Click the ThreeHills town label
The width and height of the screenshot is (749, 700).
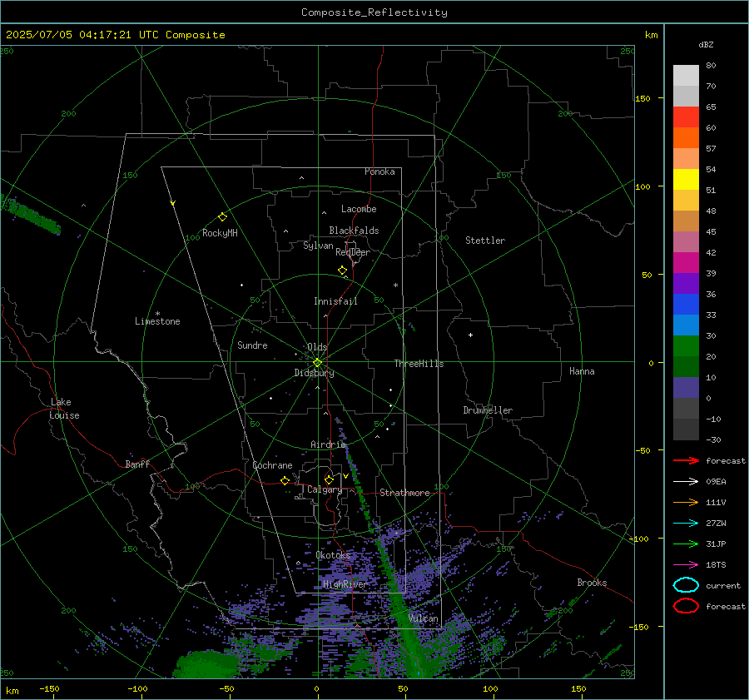(x=419, y=364)
